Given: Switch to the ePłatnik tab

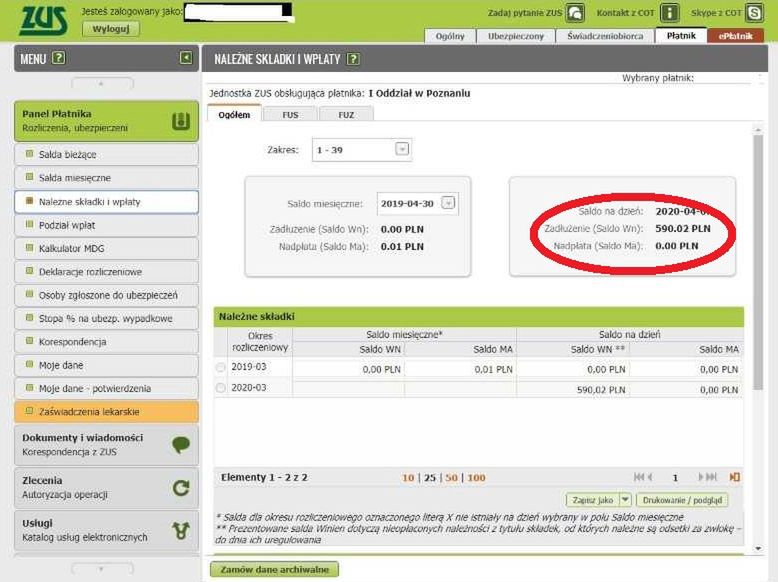Looking at the screenshot, I should (735, 36).
